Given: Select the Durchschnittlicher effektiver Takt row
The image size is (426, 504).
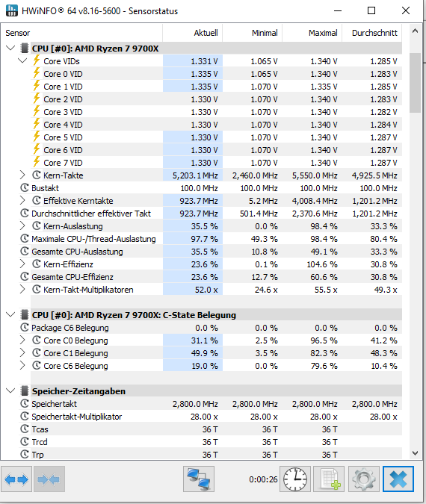Looking at the screenshot, I should 210,214.
